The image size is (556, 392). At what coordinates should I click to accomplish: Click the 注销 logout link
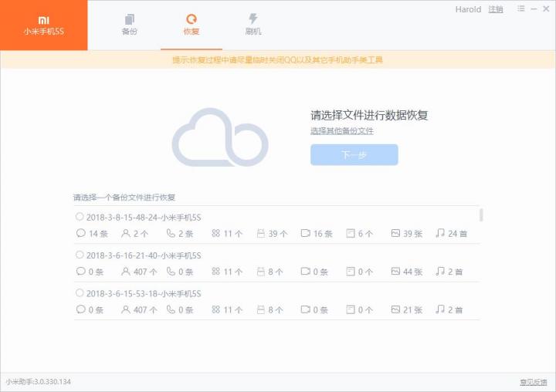496,9
